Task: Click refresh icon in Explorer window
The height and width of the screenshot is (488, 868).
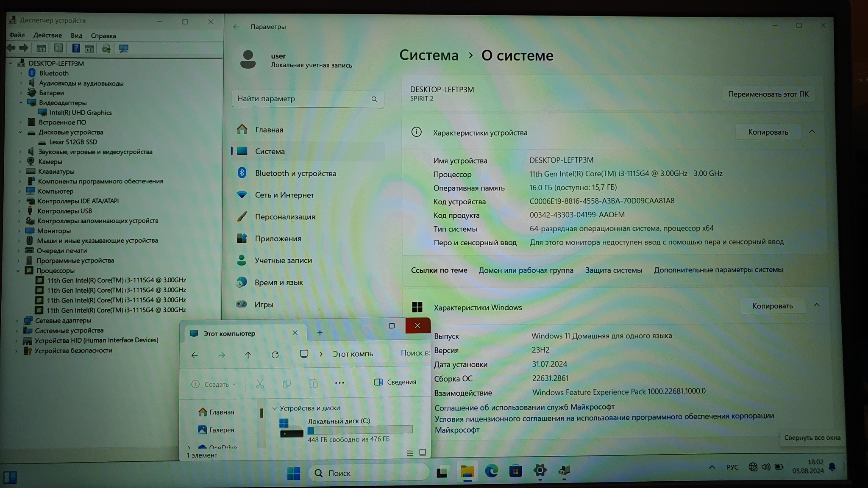Action: 275,355
